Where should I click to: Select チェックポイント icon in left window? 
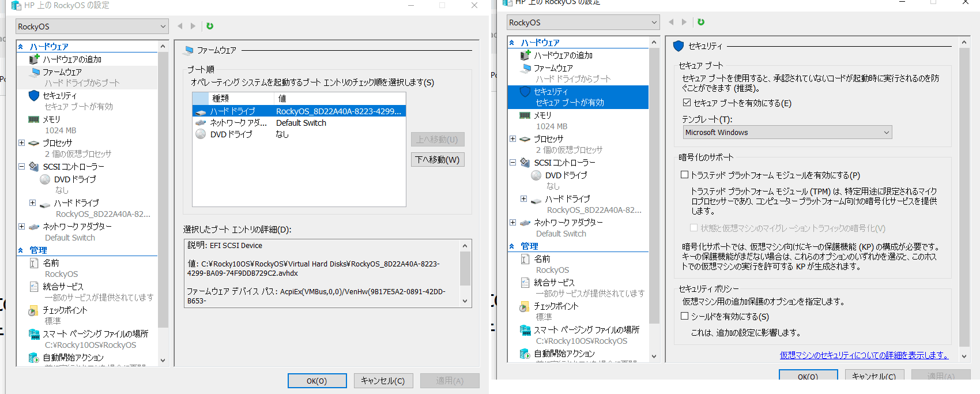coord(33,310)
